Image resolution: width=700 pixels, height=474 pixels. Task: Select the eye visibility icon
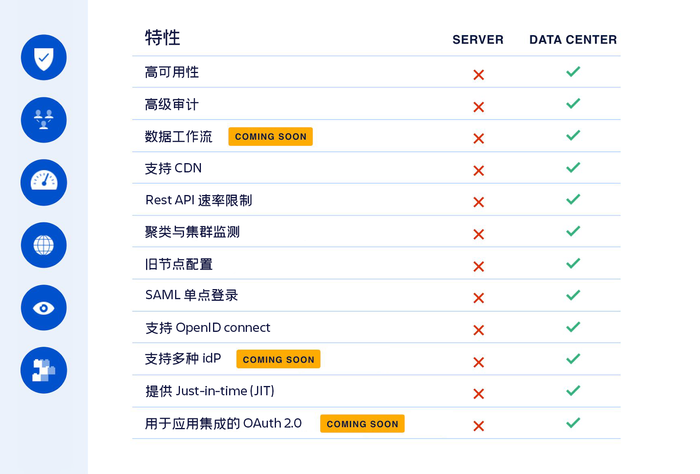click(x=44, y=308)
